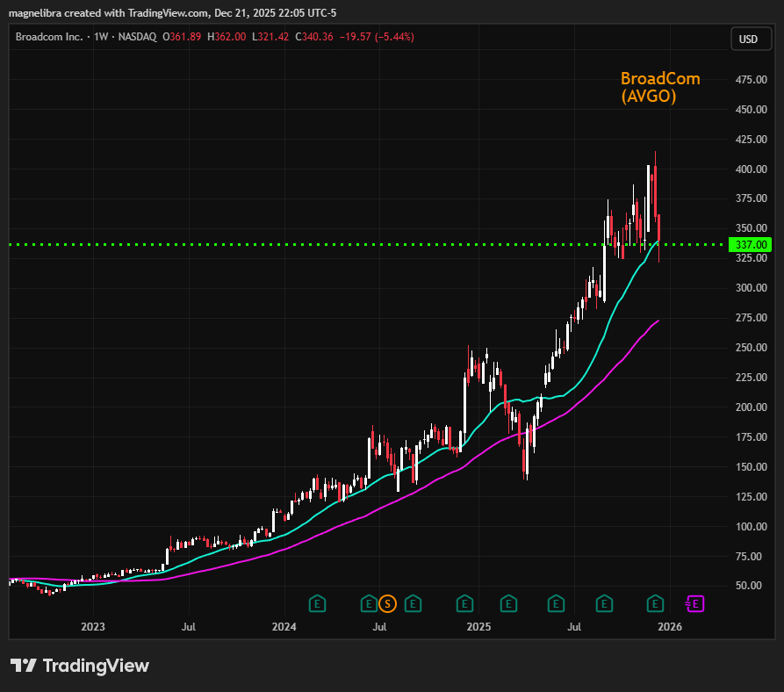
Task: Click the 50.00 price axis label
Action: 749,585
